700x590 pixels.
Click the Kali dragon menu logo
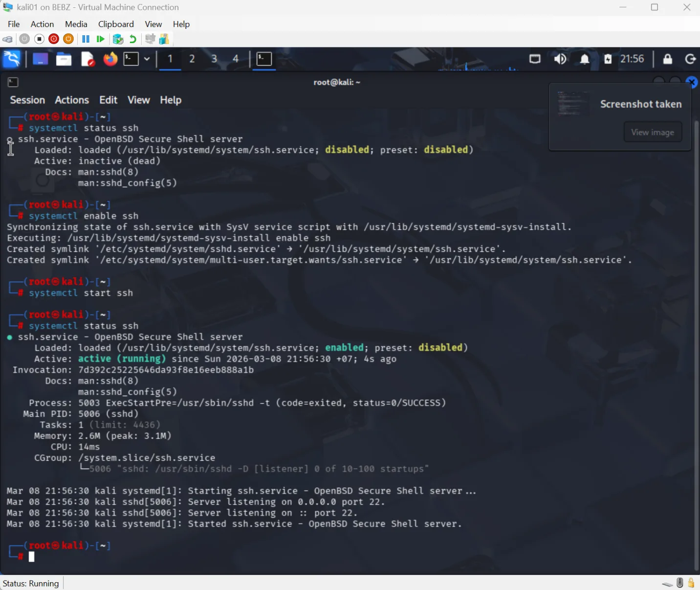pos(11,59)
